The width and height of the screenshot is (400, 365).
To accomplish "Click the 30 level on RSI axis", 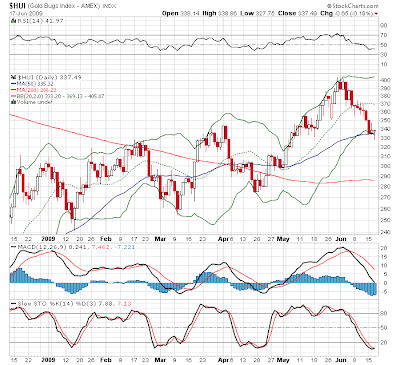I will tap(384, 54).
